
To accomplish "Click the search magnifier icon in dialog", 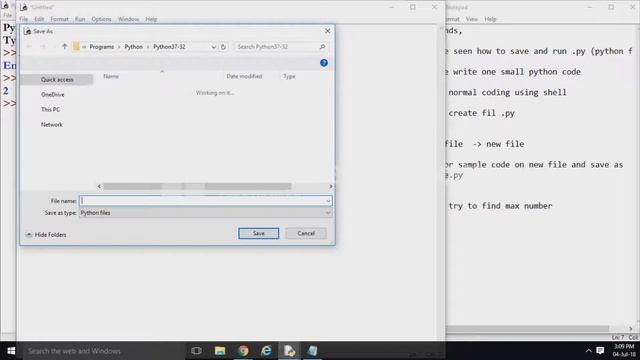I will tap(322, 47).
